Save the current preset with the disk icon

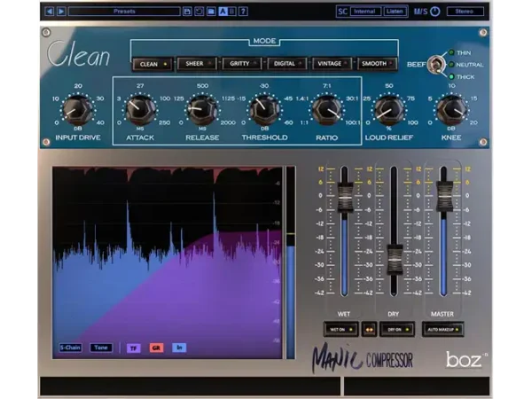[187, 12]
